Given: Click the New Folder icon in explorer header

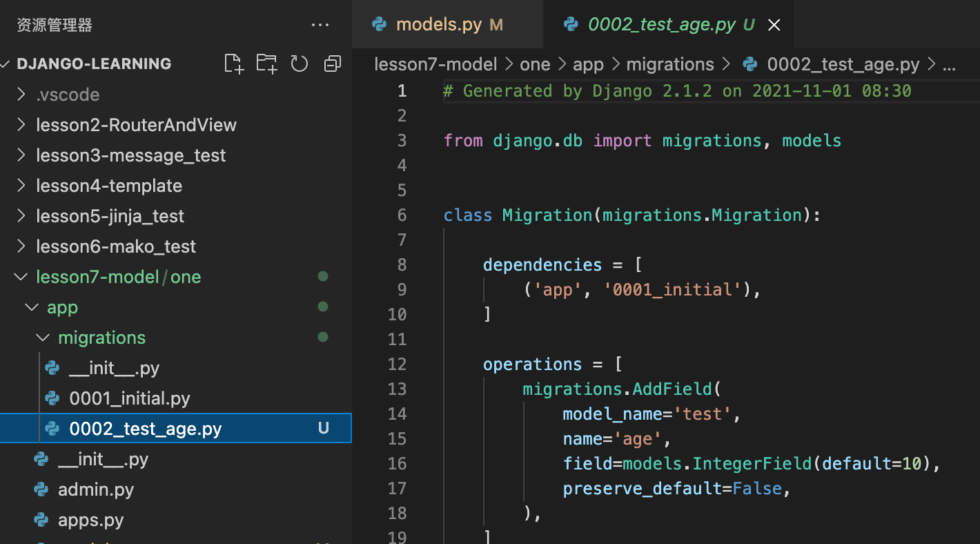Looking at the screenshot, I should [x=266, y=64].
